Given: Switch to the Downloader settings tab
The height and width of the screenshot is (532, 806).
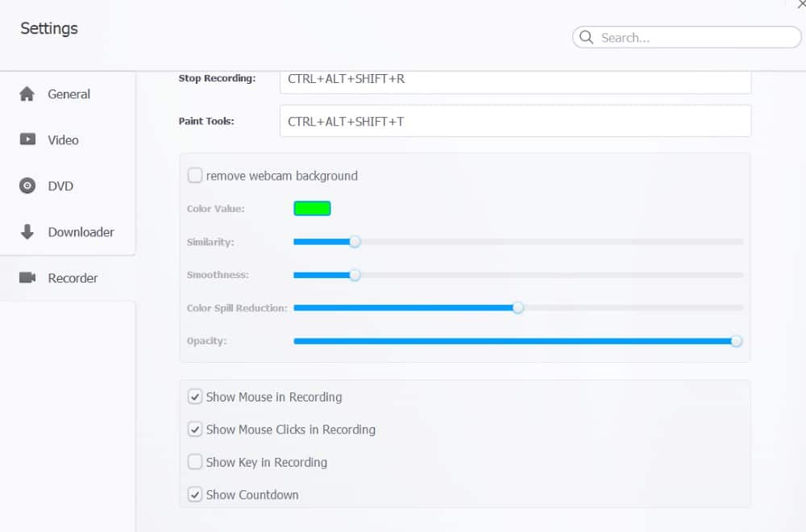Looking at the screenshot, I should pyautogui.click(x=81, y=232).
